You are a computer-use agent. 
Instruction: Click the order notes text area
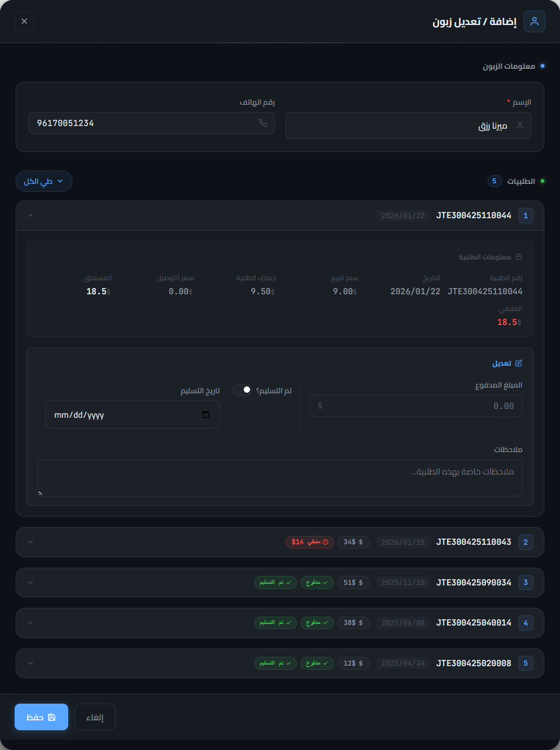pyautogui.click(x=280, y=478)
